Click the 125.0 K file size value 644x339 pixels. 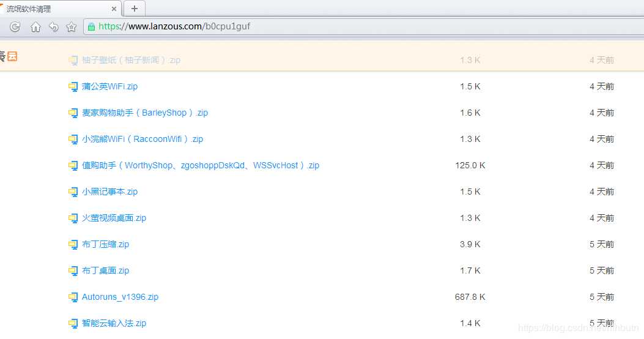coord(470,165)
